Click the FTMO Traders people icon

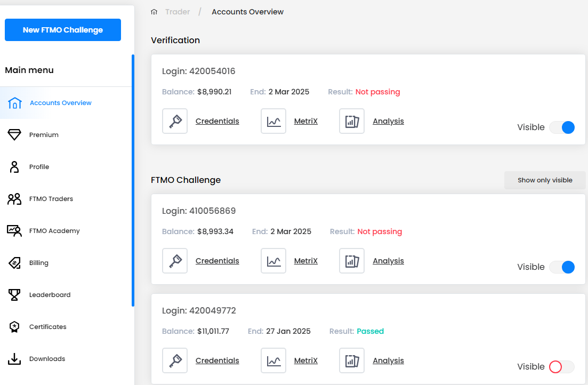coord(14,199)
